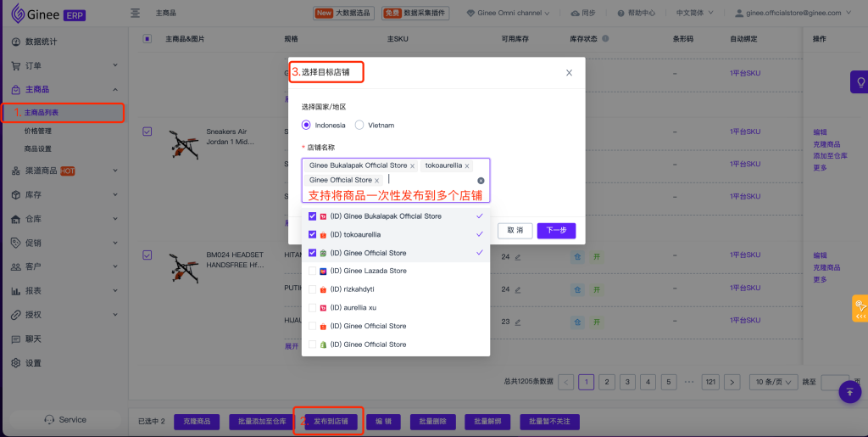Open the 10 条/页 page size dropdown
Screen dimensions: 868x437
773,382
